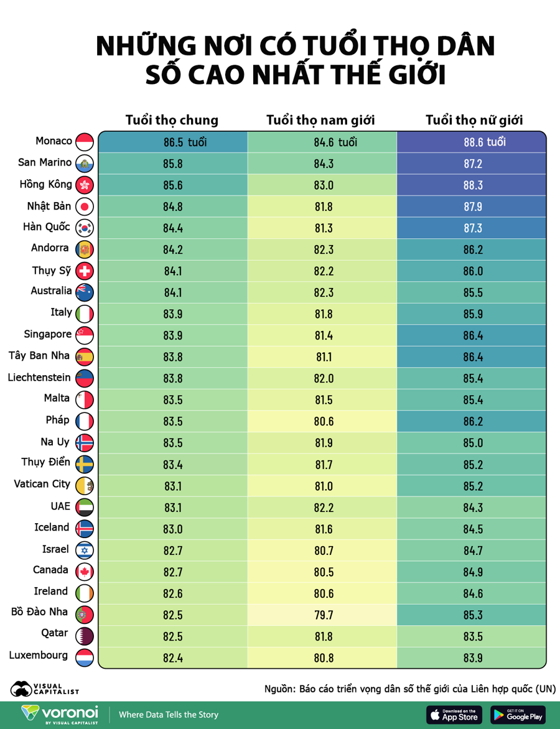Screen dimensions: 560x729
Task: Select the "Tuổi thọ nữ giới" column header
Action: point(474,120)
